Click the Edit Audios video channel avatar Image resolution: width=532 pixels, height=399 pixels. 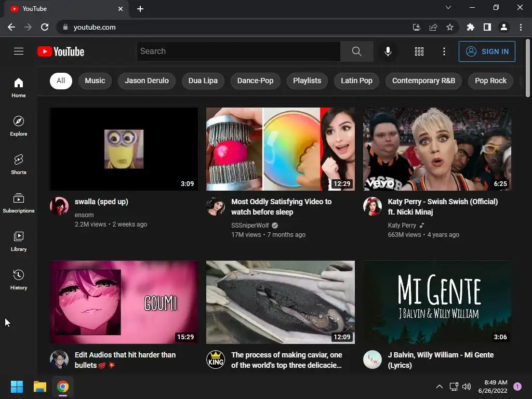(59, 360)
